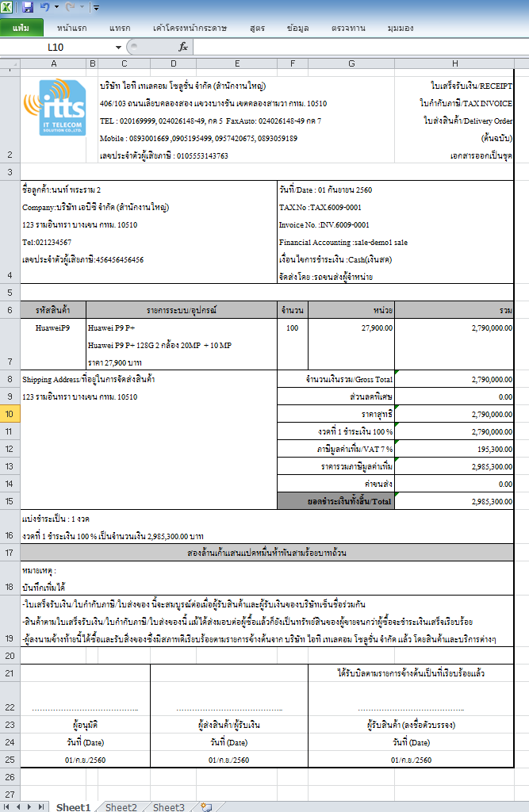The height and width of the screenshot is (812, 529).
Task: Switch to the Sheet2 tab
Action: click(121, 806)
